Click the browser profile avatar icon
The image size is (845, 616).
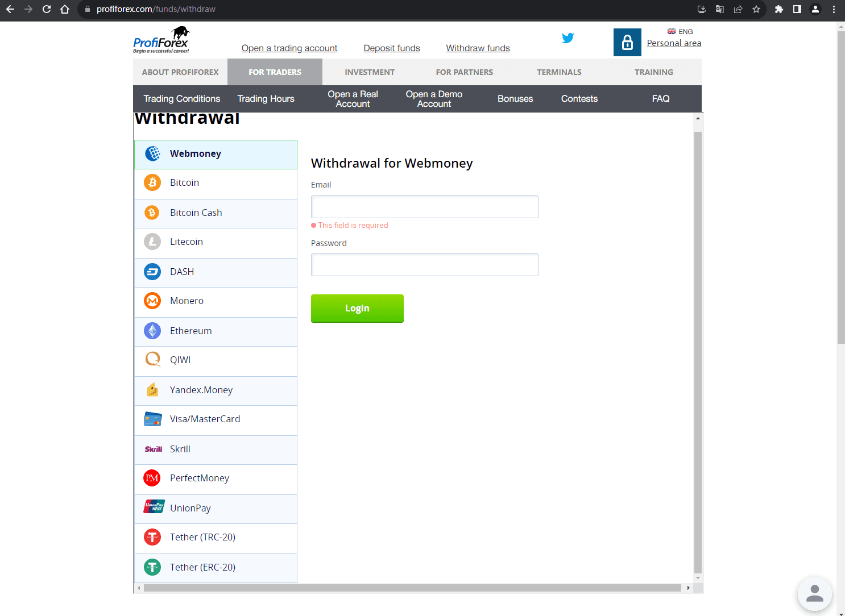pos(815,9)
